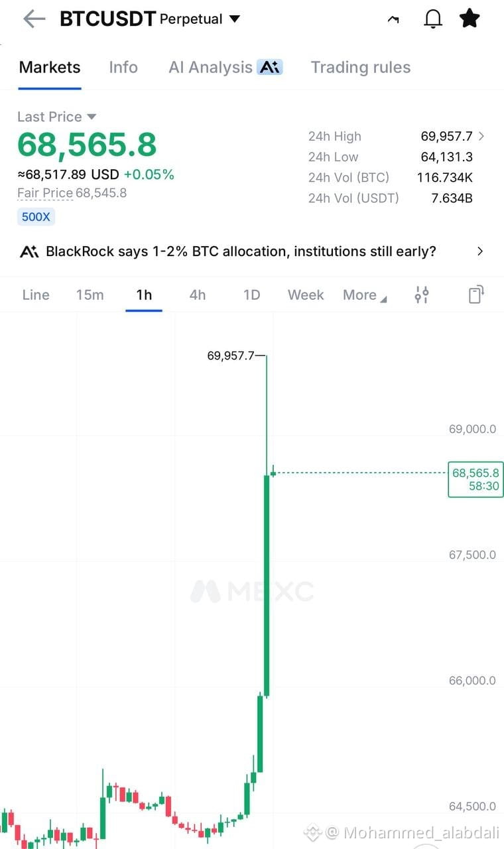Tap the share arrow icon
This screenshot has width=504, height=849.
click(x=393, y=20)
